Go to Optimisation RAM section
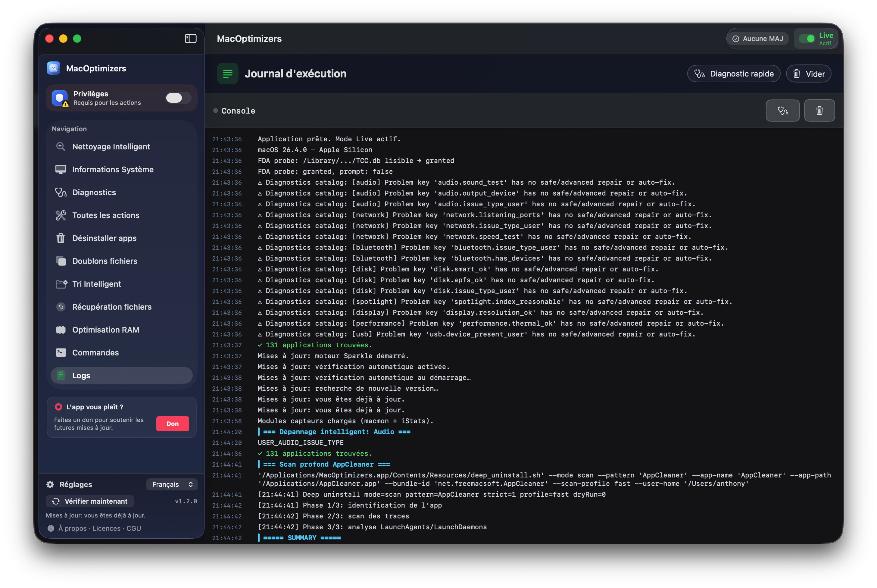Image resolution: width=877 pixels, height=588 pixels. tap(106, 330)
